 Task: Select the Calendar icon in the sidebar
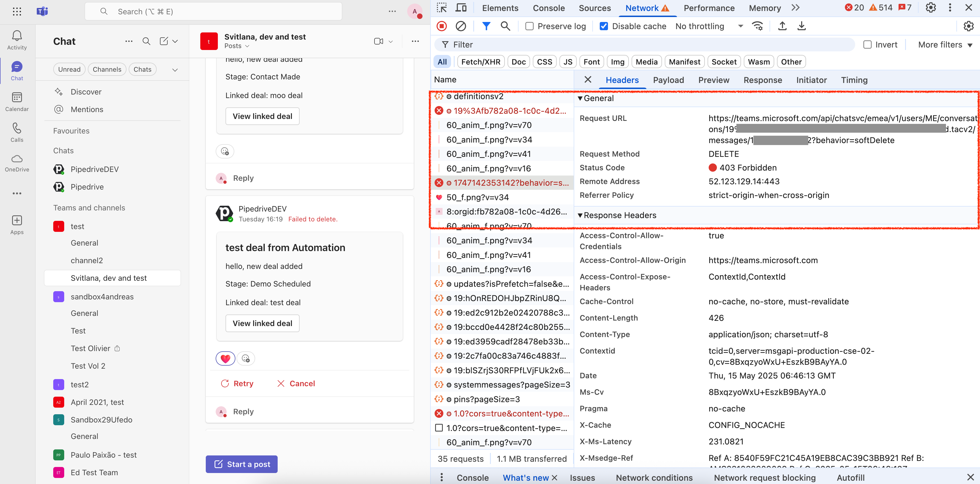pyautogui.click(x=17, y=101)
